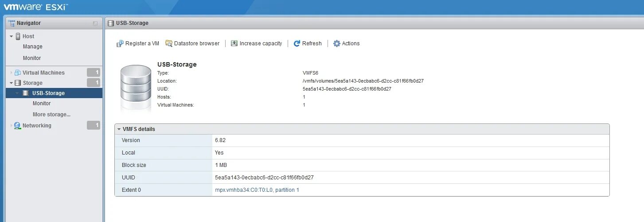Select USB-Storage in the Navigator
Screen dimensions: 644x222
[x=54, y=93]
